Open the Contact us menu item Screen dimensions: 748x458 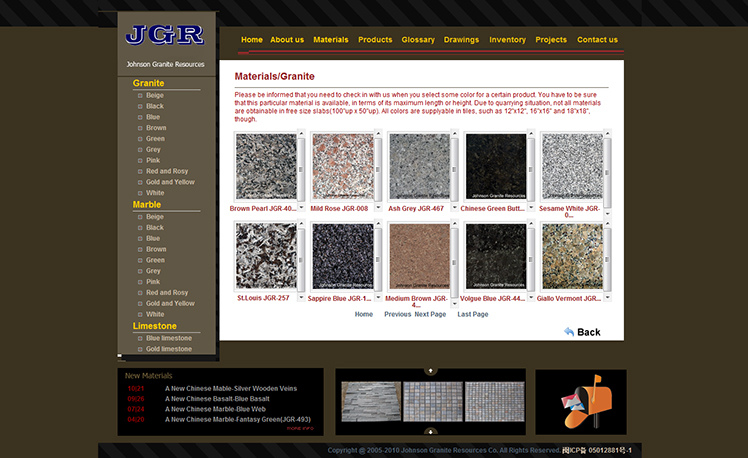[597, 40]
